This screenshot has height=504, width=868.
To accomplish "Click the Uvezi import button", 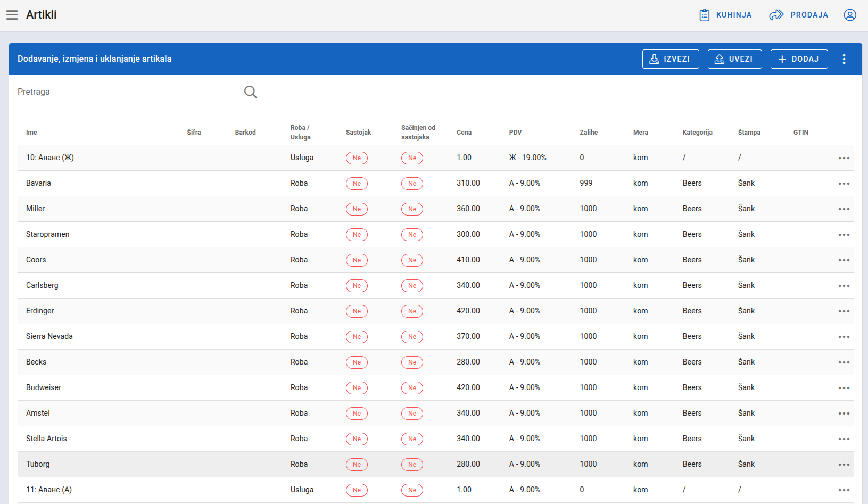I will tap(734, 59).
